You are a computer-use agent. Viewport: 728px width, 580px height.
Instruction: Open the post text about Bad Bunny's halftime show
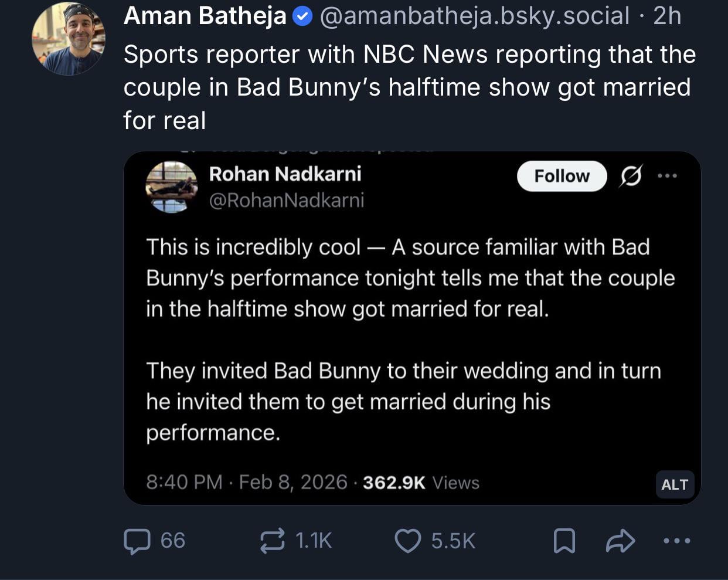[x=409, y=87]
